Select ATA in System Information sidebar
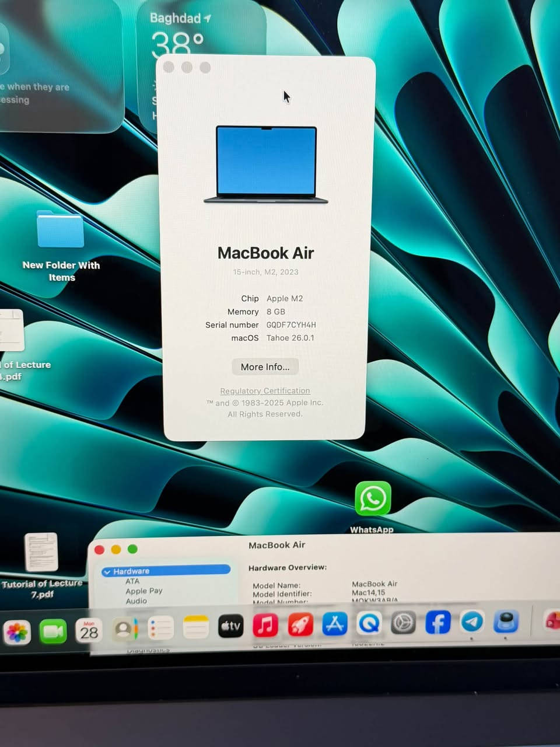Image resolution: width=560 pixels, height=747 pixels. tap(132, 581)
